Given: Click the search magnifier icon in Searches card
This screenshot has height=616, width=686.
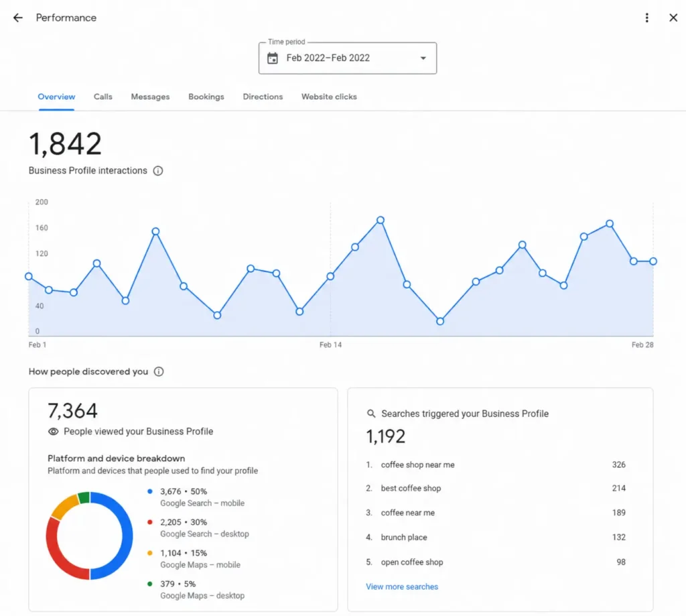Looking at the screenshot, I should (371, 414).
